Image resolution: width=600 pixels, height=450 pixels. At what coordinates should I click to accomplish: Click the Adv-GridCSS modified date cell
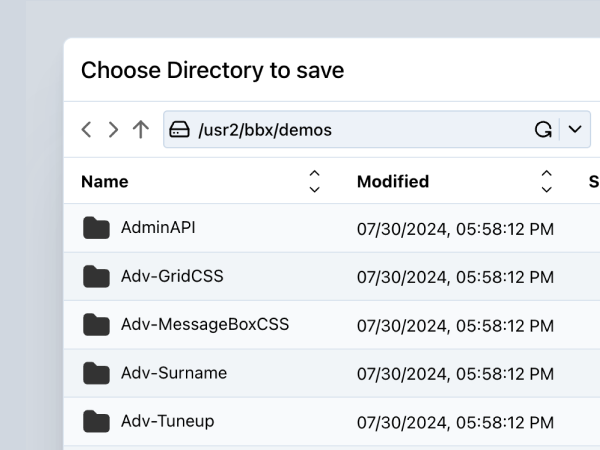[x=455, y=277]
